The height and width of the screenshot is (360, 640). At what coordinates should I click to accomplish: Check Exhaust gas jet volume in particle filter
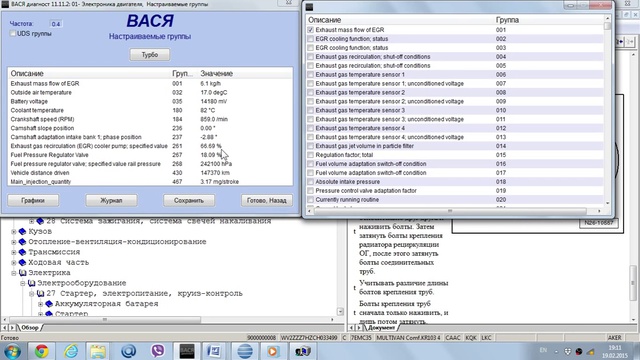click(x=311, y=146)
